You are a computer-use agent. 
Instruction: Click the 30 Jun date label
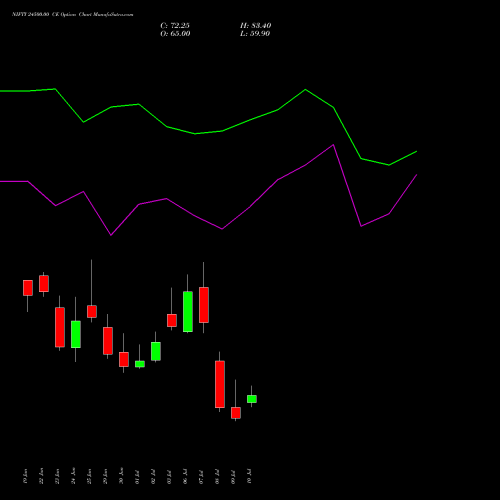[x=121, y=476]
